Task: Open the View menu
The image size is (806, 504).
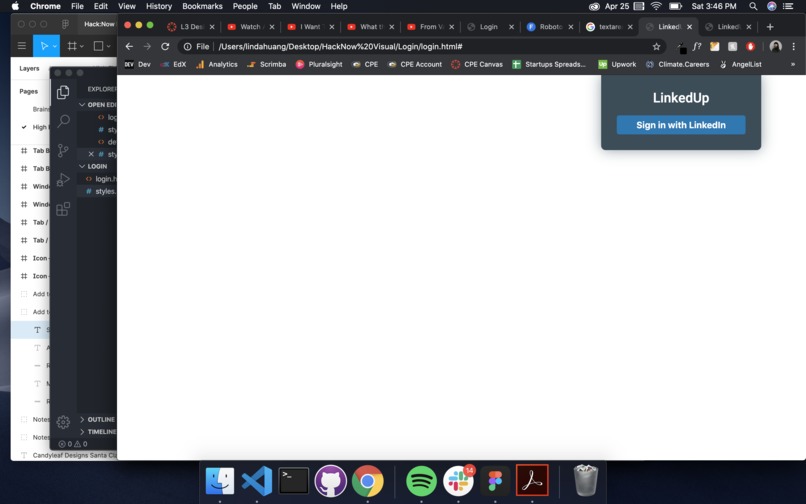Action: pyautogui.click(x=126, y=6)
